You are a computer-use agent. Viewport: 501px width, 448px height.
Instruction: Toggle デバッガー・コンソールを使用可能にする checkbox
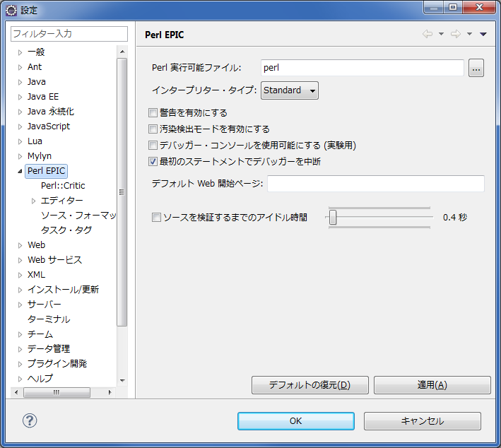pyautogui.click(x=153, y=146)
